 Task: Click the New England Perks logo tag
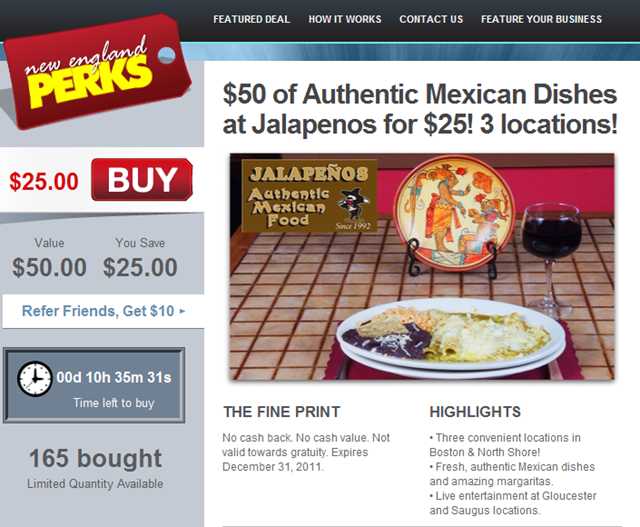coord(97,71)
